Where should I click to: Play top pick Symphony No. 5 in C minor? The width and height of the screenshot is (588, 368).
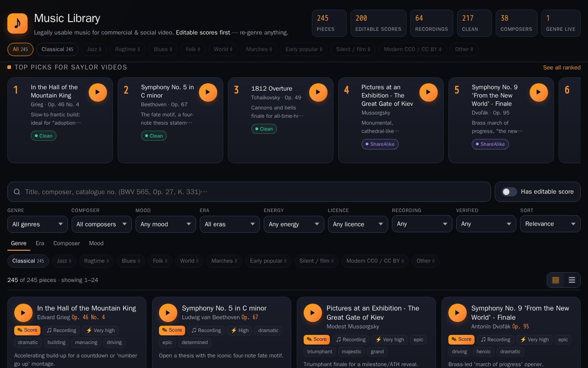coord(208,92)
